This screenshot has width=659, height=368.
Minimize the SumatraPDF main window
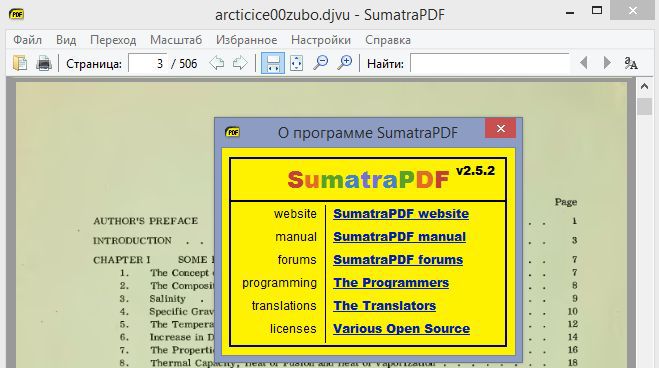570,13
